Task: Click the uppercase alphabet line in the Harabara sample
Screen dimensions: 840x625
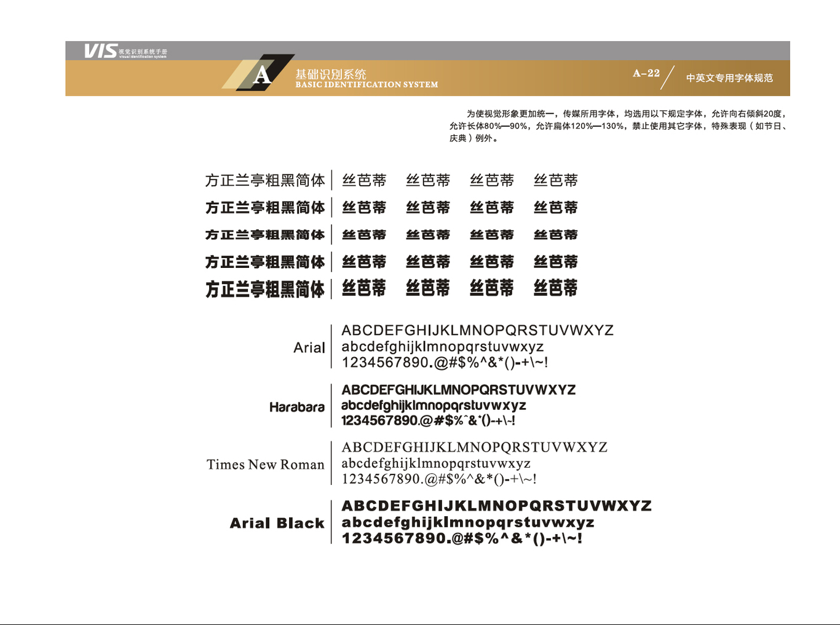Action: pos(459,390)
